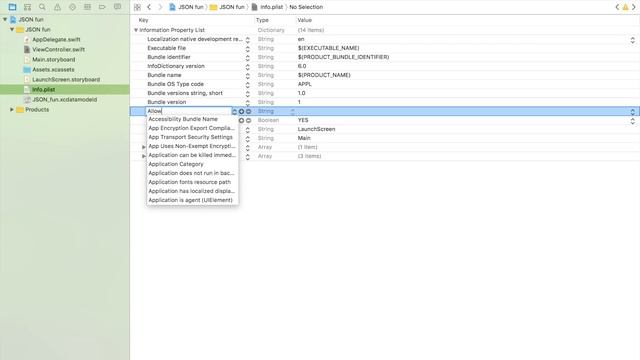The width and height of the screenshot is (640, 360).
Task: Select LaunchScreen.storyboard in navigator
Action: pyautogui.click(x=66, y=80)
